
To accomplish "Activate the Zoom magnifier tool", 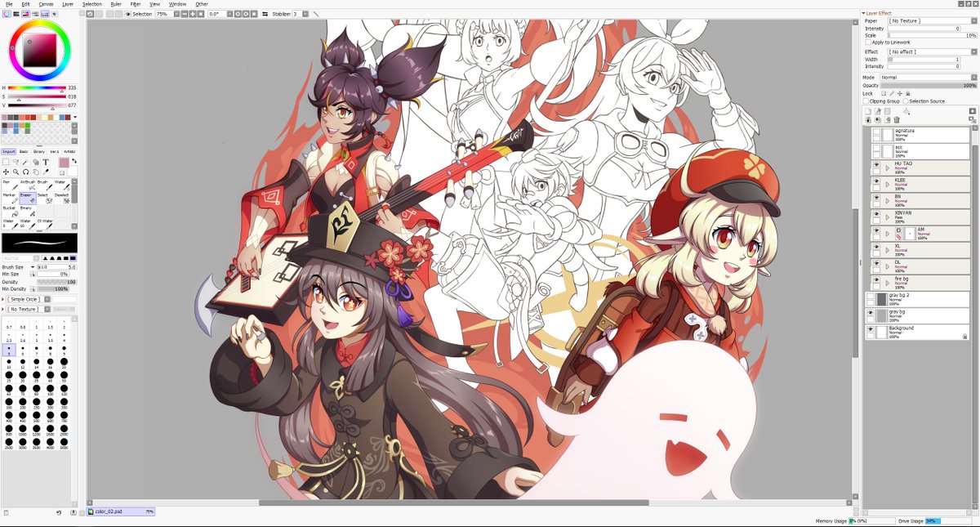I will (16, 172).
